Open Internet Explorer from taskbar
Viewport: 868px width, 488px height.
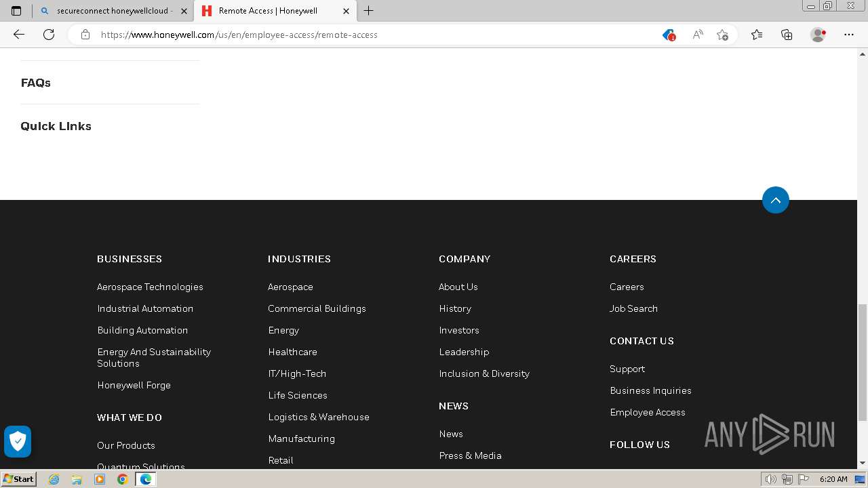(x=54, y=479)
